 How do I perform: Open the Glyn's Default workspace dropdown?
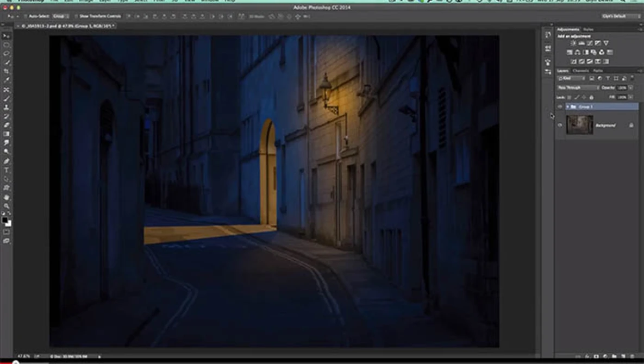[x=621, y=16]
